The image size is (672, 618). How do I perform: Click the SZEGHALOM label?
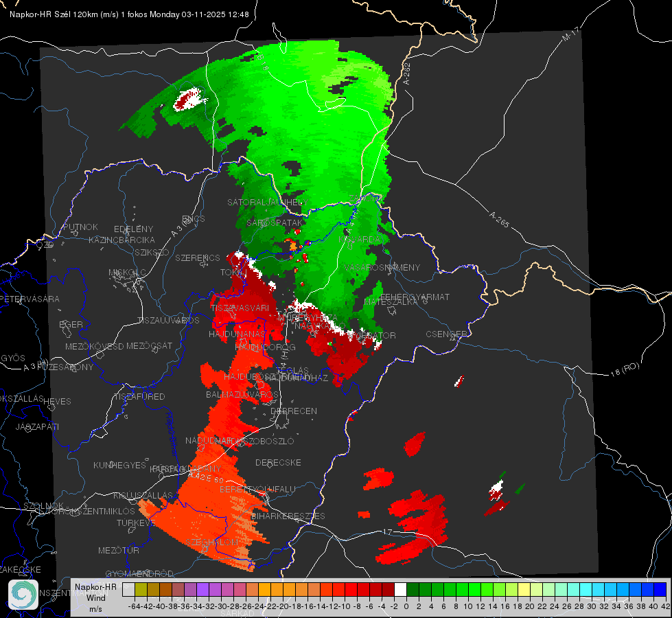coord(211,542)
